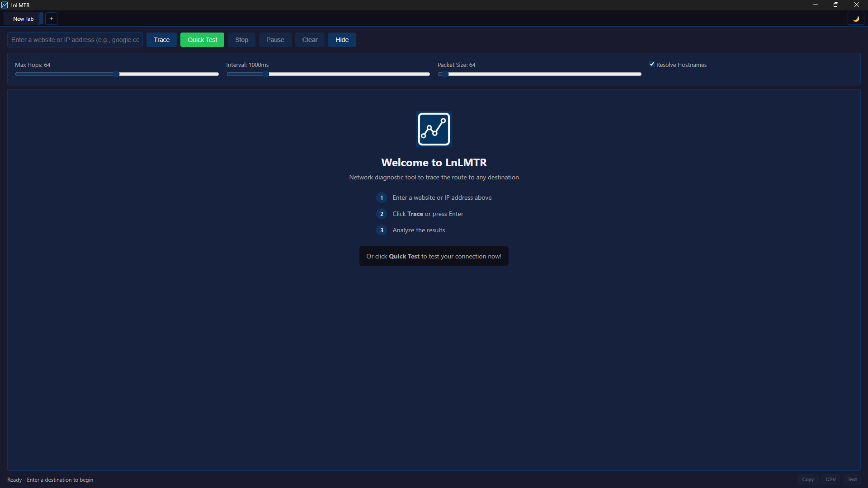This screenshot has width=868, height=488.
Task: Open a new tab with the plus icon
Action: (51, 19)
